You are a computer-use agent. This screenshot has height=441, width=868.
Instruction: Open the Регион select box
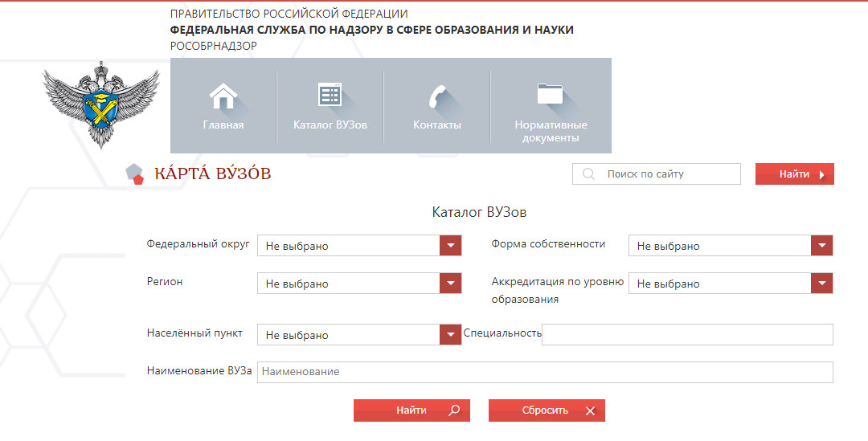point(359,284)
